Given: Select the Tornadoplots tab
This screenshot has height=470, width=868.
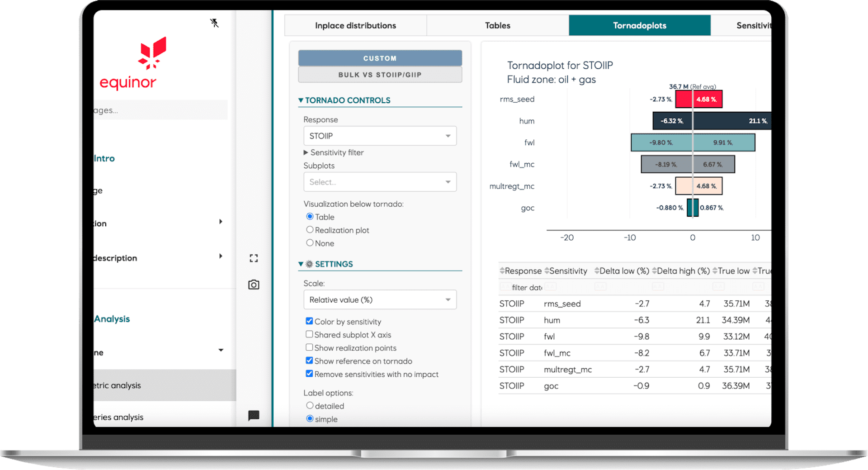Looking at the screenshot, I should pos(639,25).
